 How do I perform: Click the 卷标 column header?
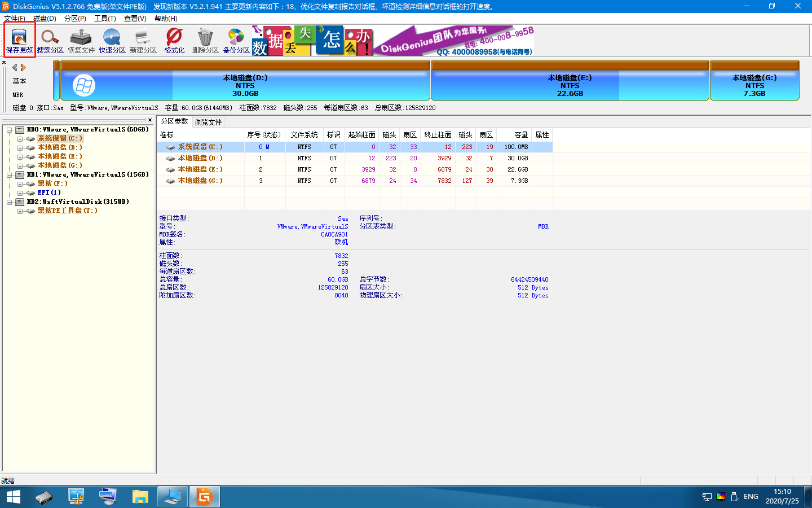point(200,135)
